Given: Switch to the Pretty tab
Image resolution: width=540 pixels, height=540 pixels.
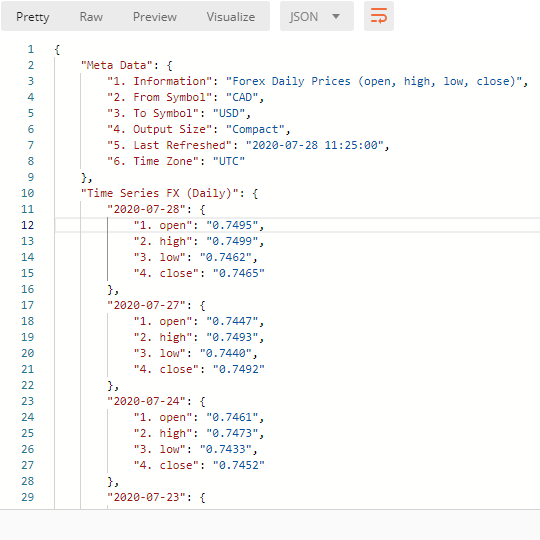Looking at the screenshot, I should 33,17.
